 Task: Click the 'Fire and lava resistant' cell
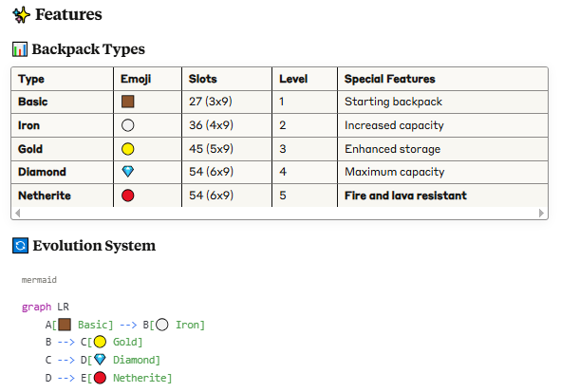point(405,196)
